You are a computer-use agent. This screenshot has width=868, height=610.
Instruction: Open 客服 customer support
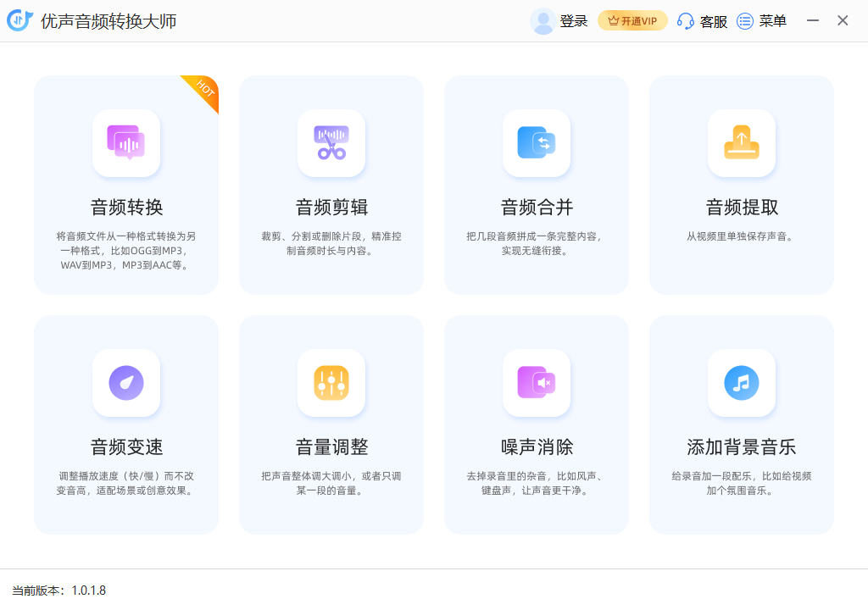click(714, 21)
